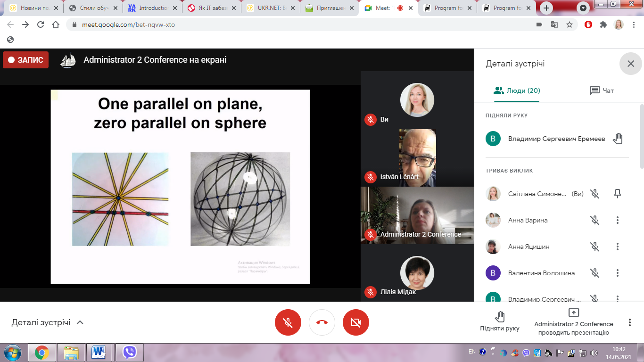
Task: Click the Chrome icon in the taskbar
Action: (x=42, y=352)
